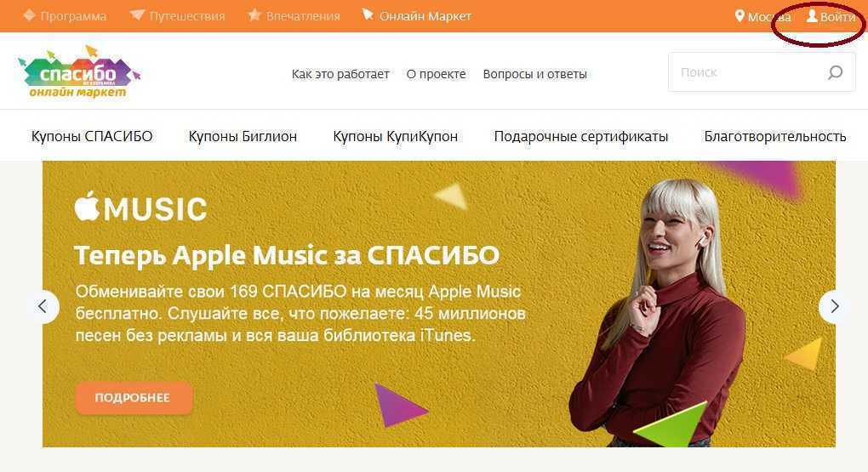Image resolution: width=868 pixels, height=472 pixels.
Task: Click the Спасибо онлайн маркет logo
Action: (79, 72)
